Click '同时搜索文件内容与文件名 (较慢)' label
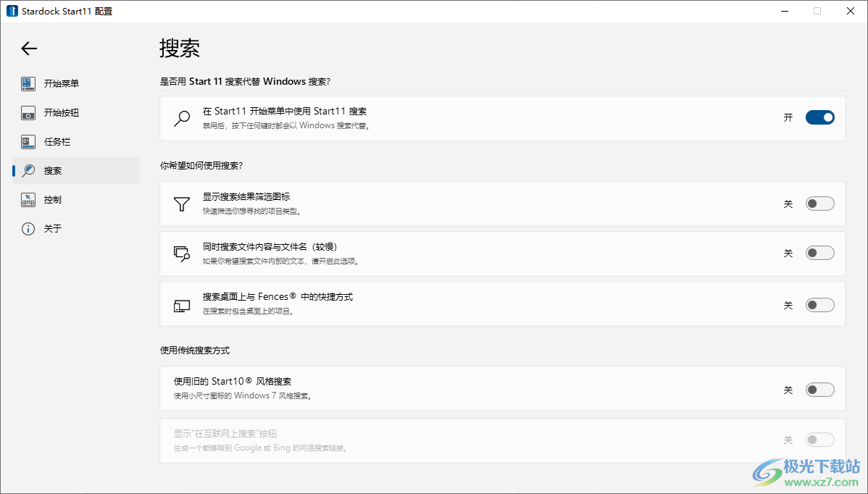 click(x=270, y=247)
